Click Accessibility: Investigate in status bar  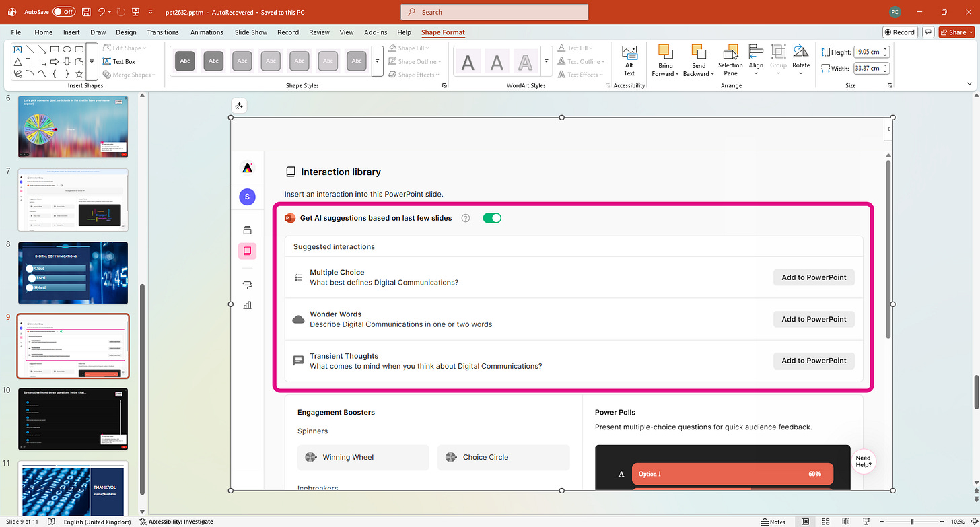pos(176,522)
